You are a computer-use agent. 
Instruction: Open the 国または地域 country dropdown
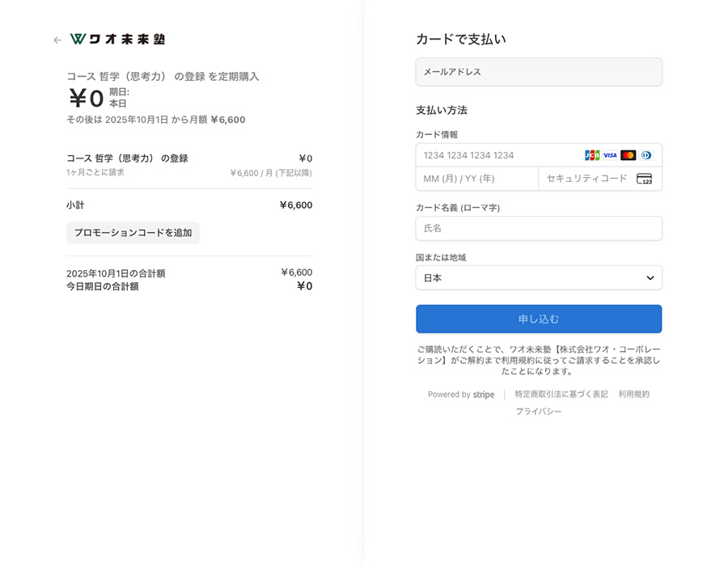click(x=539, y=277)
